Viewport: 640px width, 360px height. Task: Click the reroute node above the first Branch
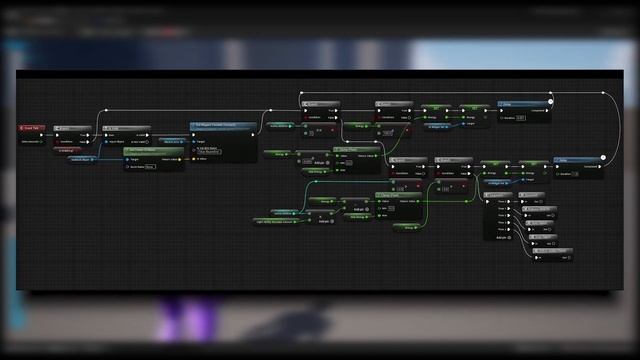(x=106, y=110)
